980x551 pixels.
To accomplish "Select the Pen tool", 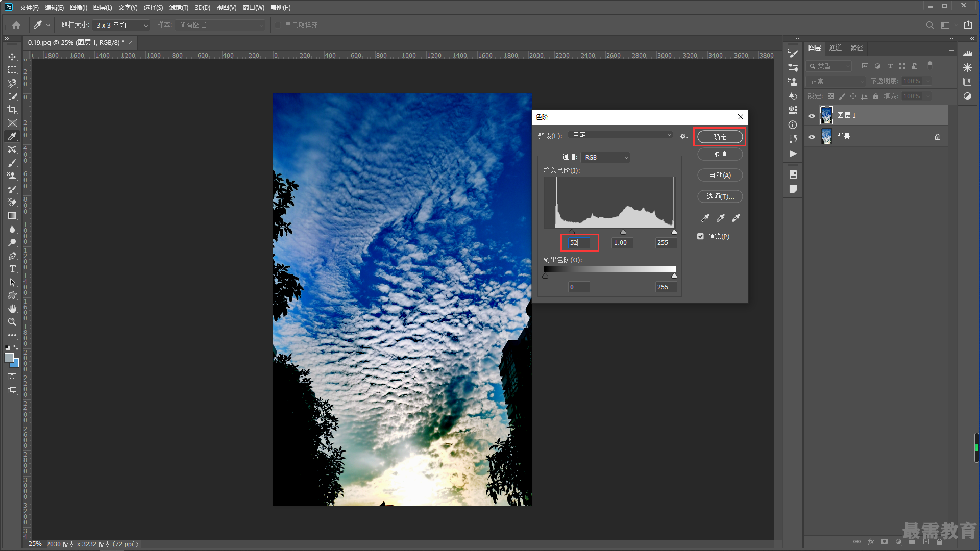I will (x=12, y=256).
